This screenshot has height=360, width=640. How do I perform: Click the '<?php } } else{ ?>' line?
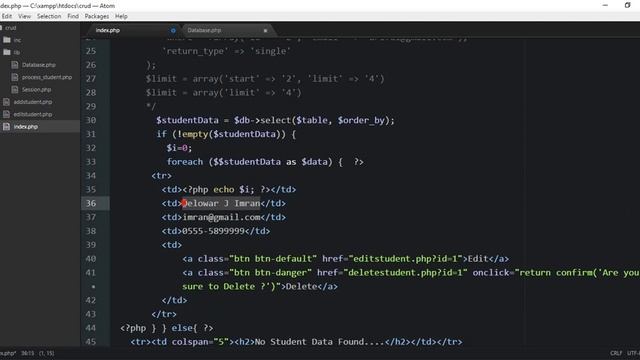167,328
